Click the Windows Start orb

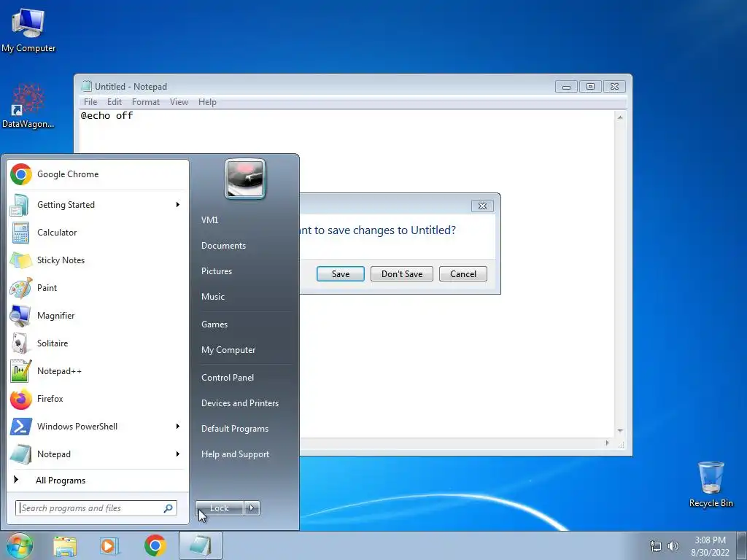(19, 545)
